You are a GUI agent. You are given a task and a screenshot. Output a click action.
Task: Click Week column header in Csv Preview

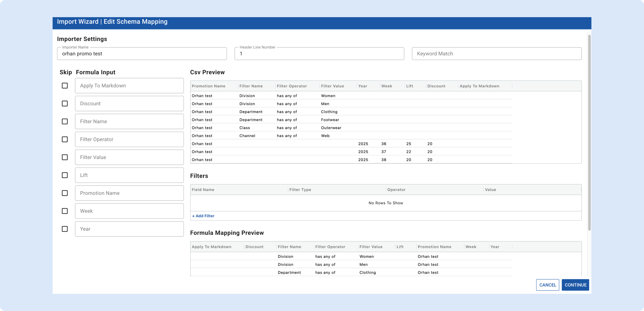pyautogui.click(x=387, y=86)
